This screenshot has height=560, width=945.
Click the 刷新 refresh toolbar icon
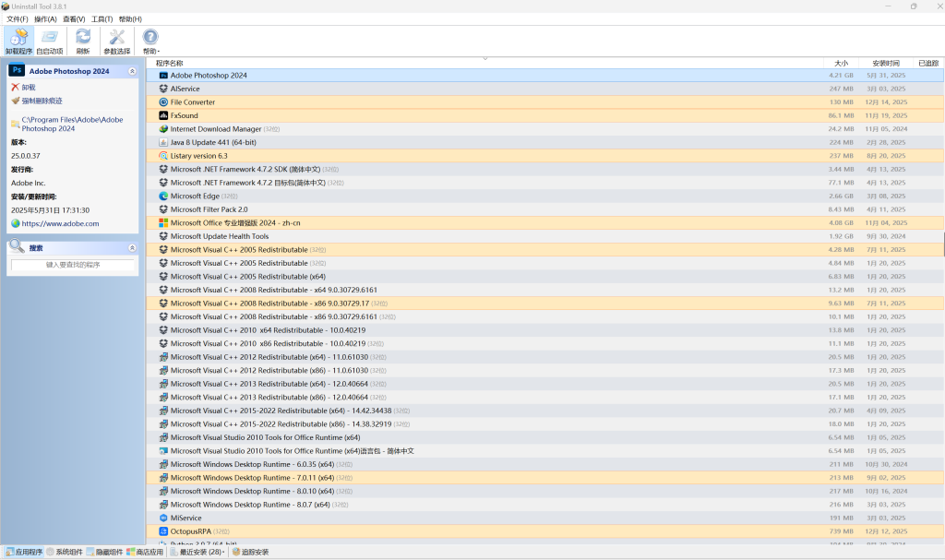click(83, 41)
